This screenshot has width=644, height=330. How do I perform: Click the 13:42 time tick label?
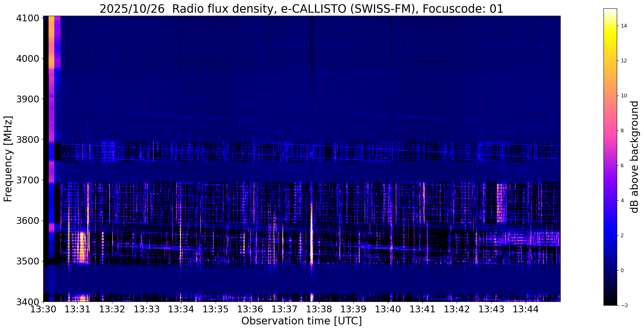point(457,309)
